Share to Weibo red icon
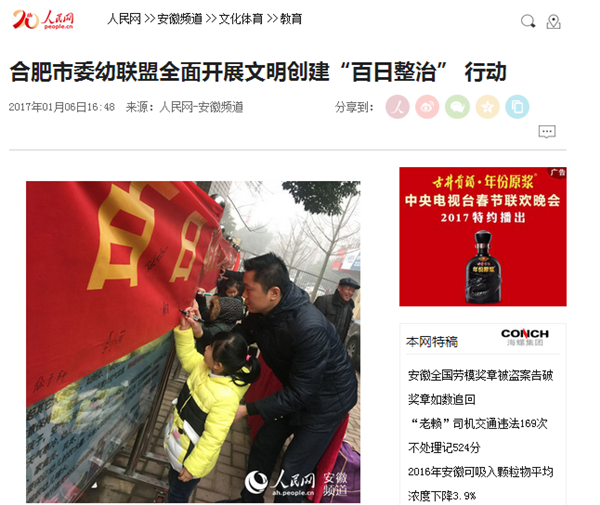The width and height of the screenshot is (600, 505). click(427, 107)
